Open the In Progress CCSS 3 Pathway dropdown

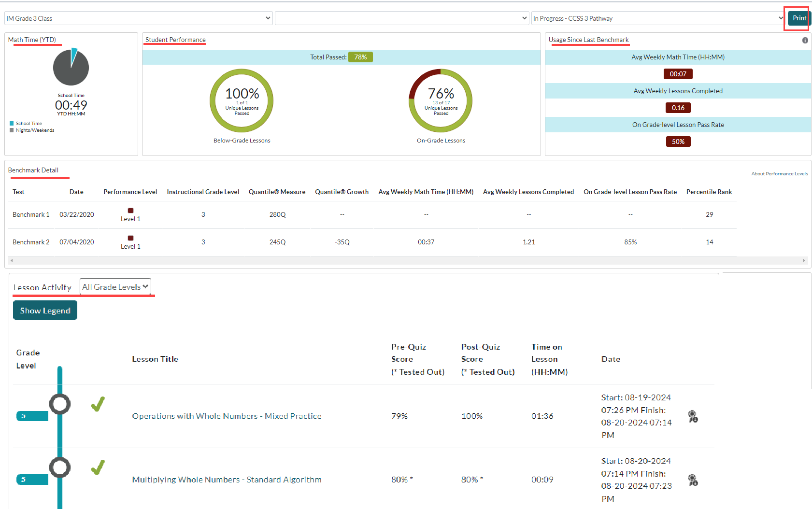pos(658,18)
